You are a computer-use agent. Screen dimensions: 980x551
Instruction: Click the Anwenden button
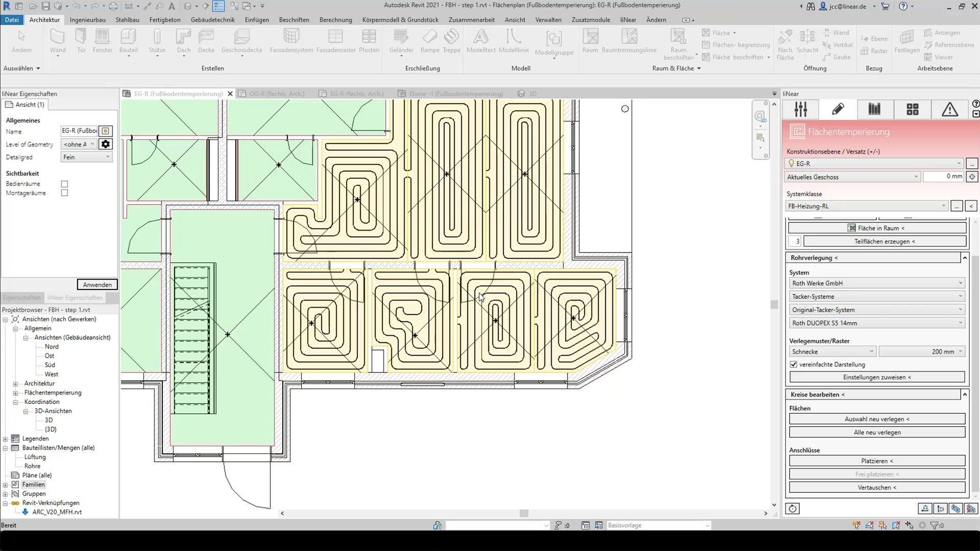coord(97,285)
